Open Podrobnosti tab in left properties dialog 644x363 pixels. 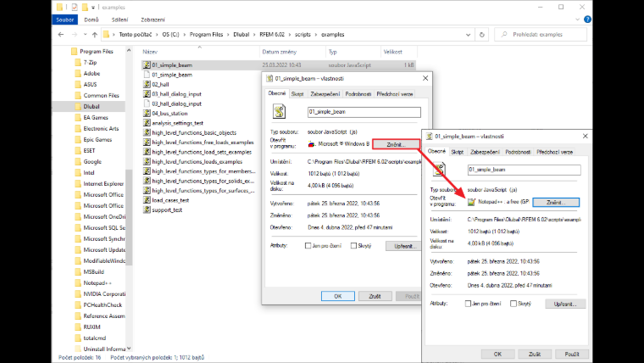click(x=358, y=94)
